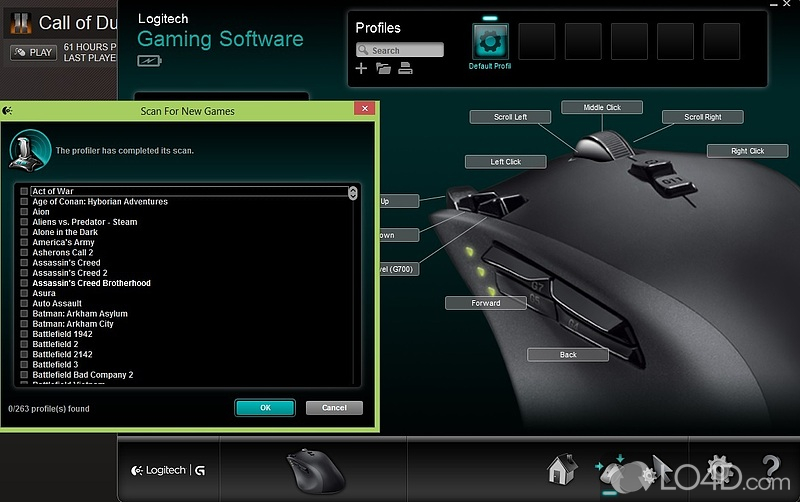Click the Scroll Right button label
The height and width of the screenshot is (502, 800).
703,117
